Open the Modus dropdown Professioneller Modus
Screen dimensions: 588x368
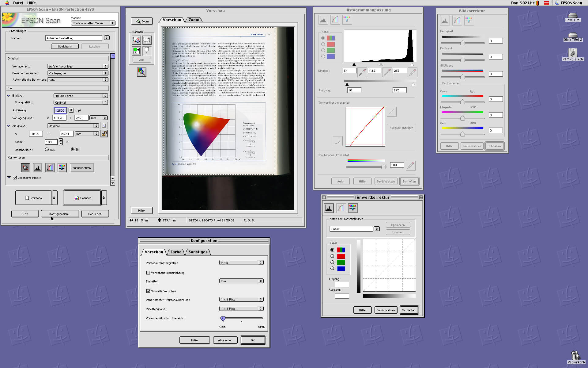click(93, 23)
